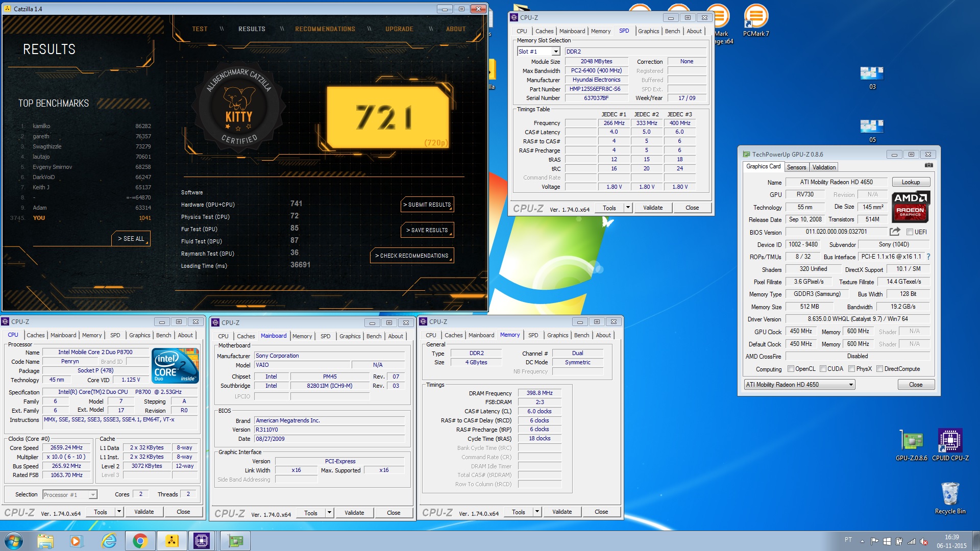Switch to GPU-Z via taskbar icon
The height and width of the screenshot is (551, 980).
[235, 541]
